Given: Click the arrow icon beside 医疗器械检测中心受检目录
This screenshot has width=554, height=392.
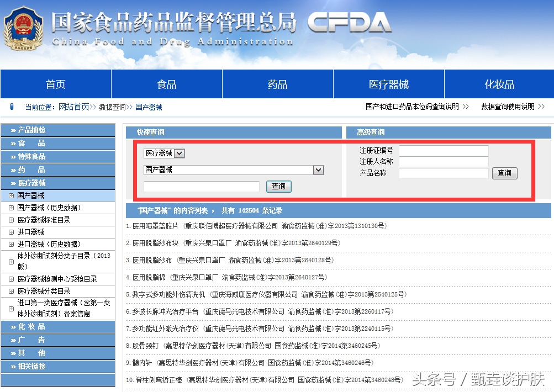Looking at the screenshot, I should click(11, 279).
